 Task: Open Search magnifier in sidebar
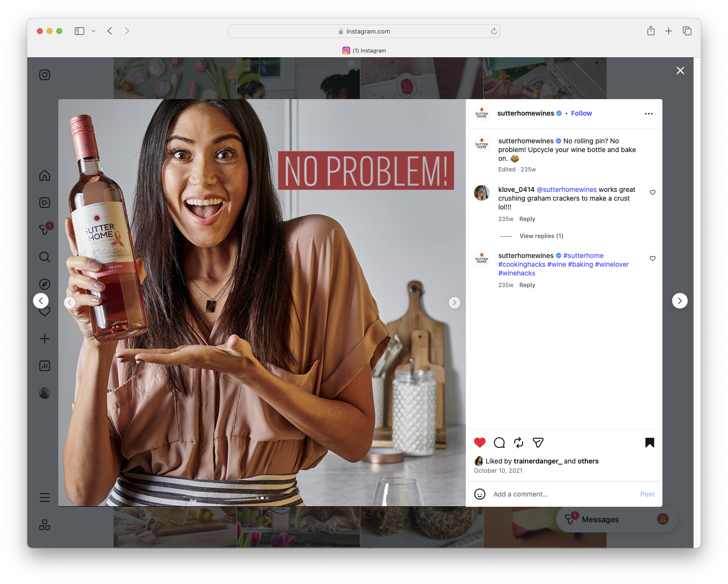point(45,257)
